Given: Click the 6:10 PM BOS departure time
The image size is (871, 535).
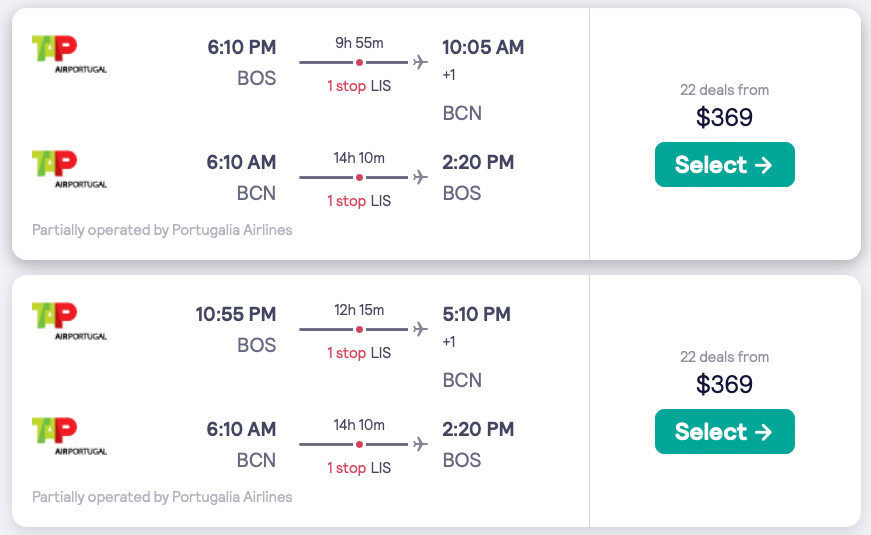Looking at the screenshot, I should [241, 48].
